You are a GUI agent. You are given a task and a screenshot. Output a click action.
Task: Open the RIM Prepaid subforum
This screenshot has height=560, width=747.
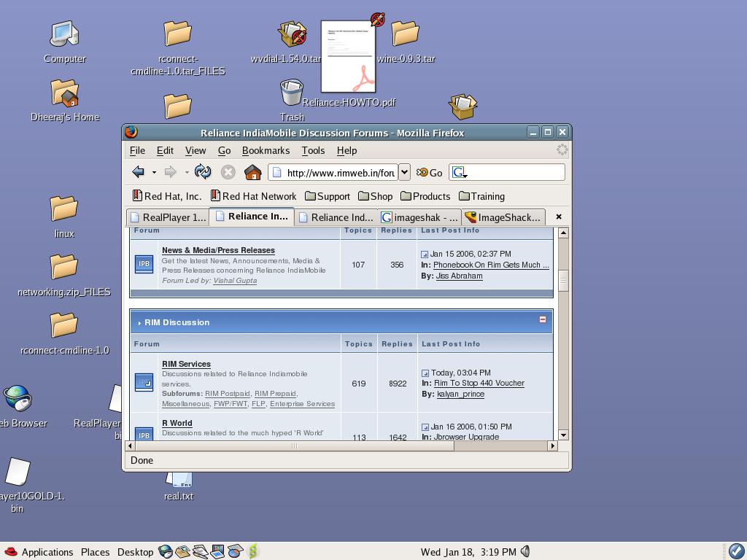pos(275,393)
